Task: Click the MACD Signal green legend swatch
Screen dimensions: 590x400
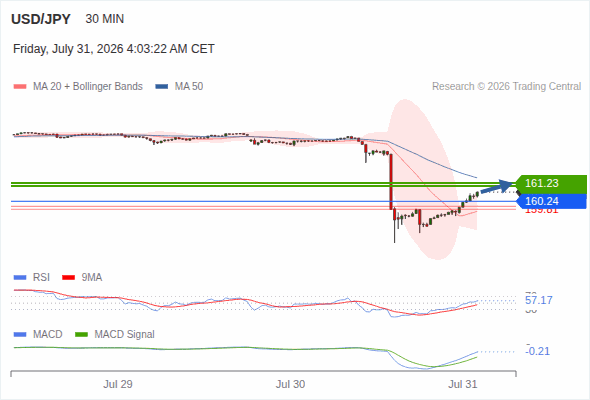Action: coord(82,334)
